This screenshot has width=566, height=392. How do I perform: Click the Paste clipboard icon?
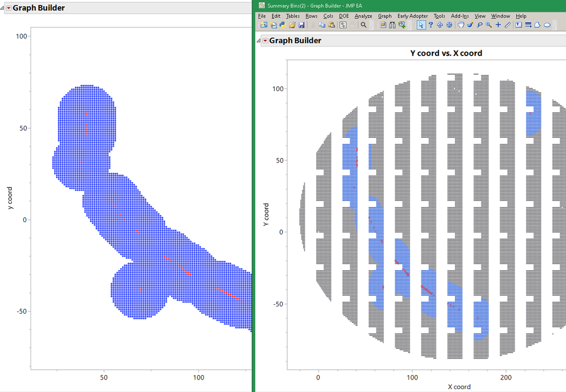point(331,25)
